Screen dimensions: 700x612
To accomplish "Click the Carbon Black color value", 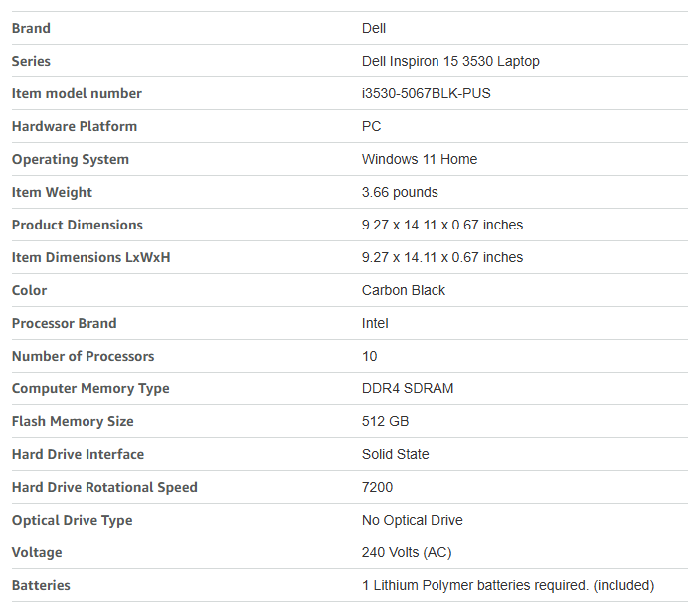I will tap(404, 290).
